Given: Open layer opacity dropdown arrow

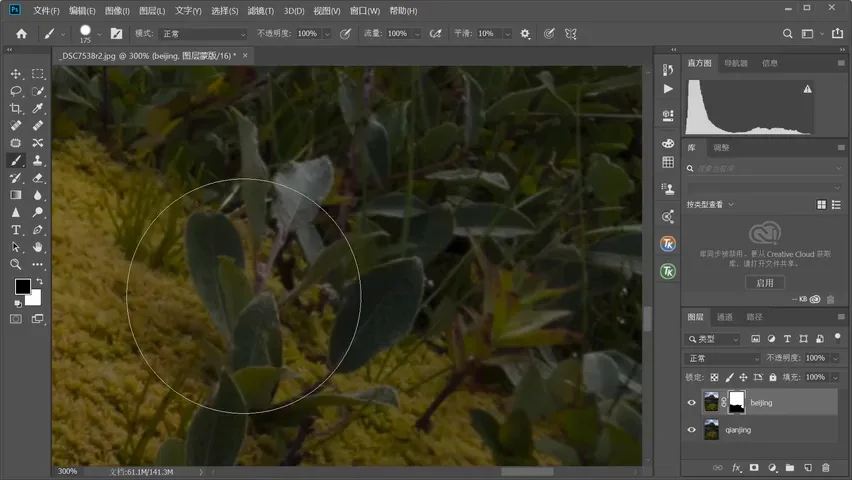Looking at the screenshot, I should point(835,358).
